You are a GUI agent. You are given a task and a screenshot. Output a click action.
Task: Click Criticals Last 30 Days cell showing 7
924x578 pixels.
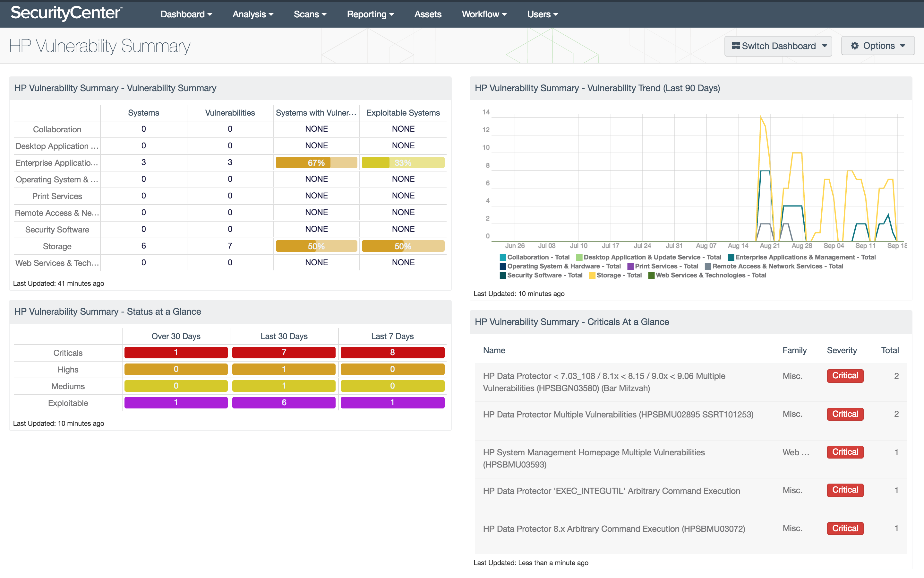[x=284, y=353]
